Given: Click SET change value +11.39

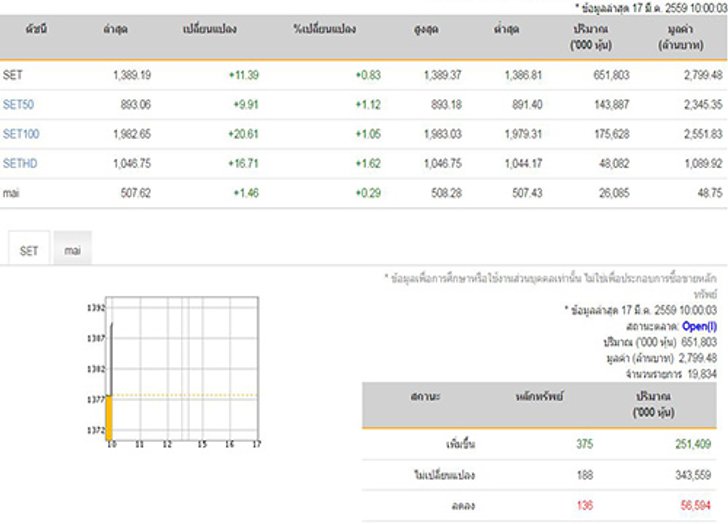Looking at the screenshot, I should click(x=244, y=75).
